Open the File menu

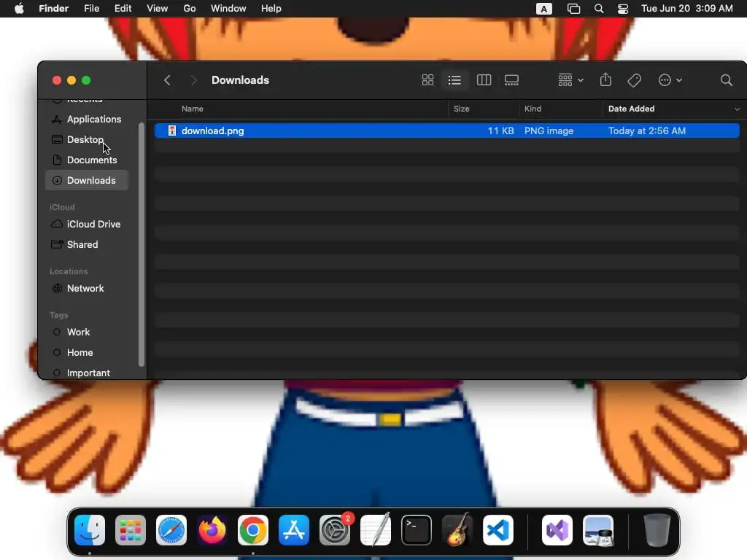point(91,9)
